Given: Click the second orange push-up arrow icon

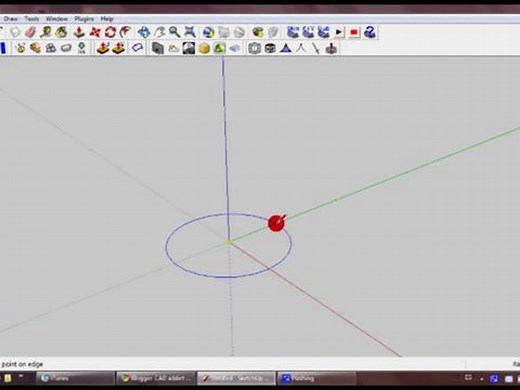Looking at the screenshot, I should pyautogui.click(x=118, y=48).
